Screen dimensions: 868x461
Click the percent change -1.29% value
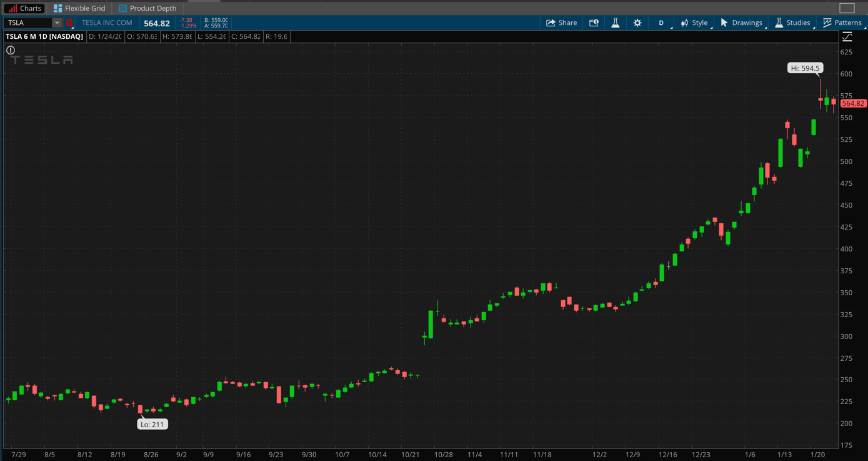[x=187, y=26]
